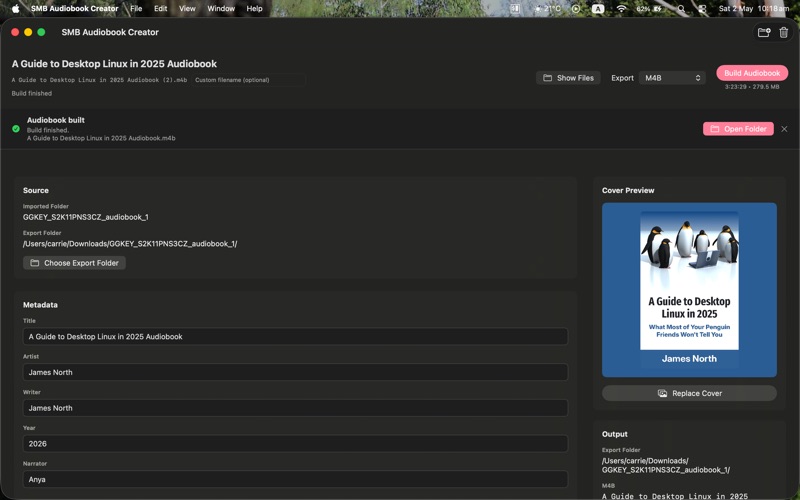Click the 'Audiobook built' notification heading

(x=56, y=120)
